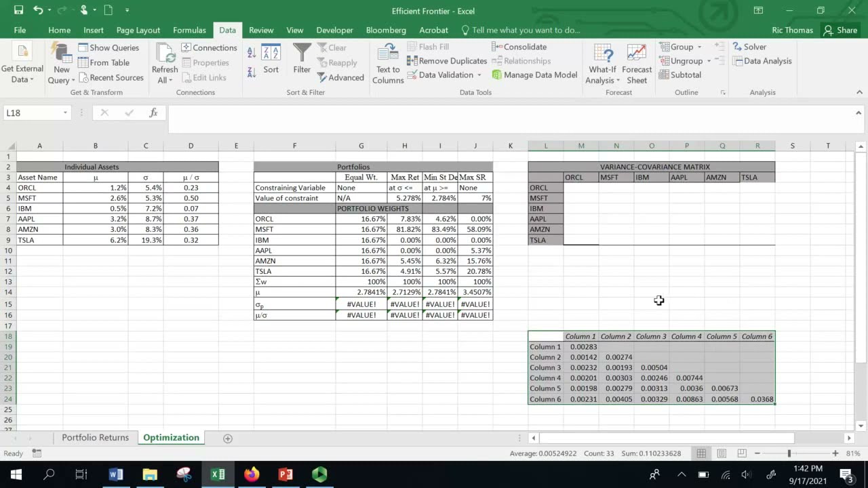Zoom in using the plus button

pos(835,453)
